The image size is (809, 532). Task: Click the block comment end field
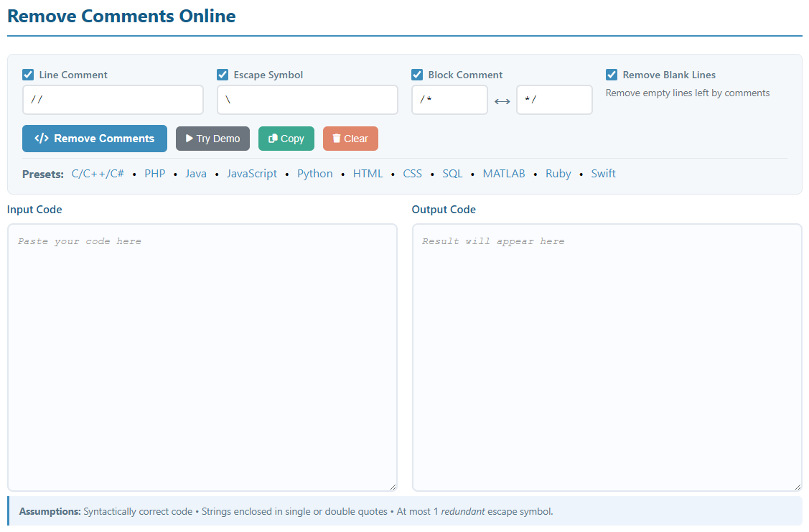pyautogui.click(x=554, y=100)
